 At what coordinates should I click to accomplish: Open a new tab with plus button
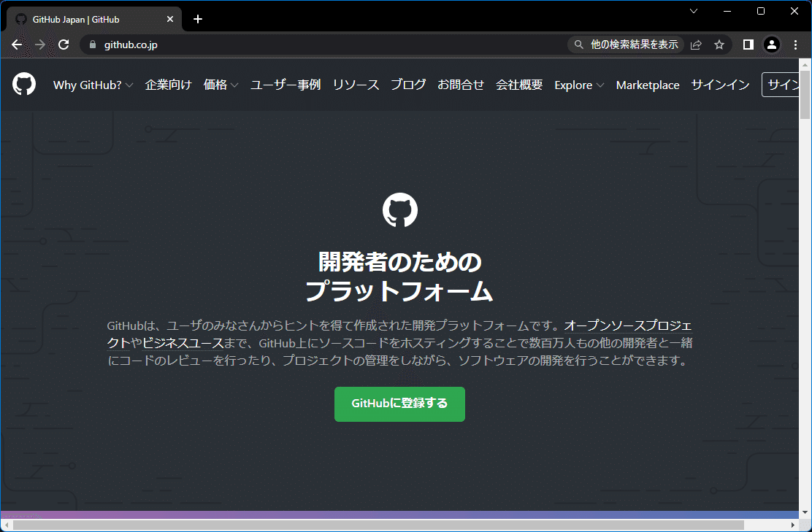pyautogui.click(x=198, y=19)
